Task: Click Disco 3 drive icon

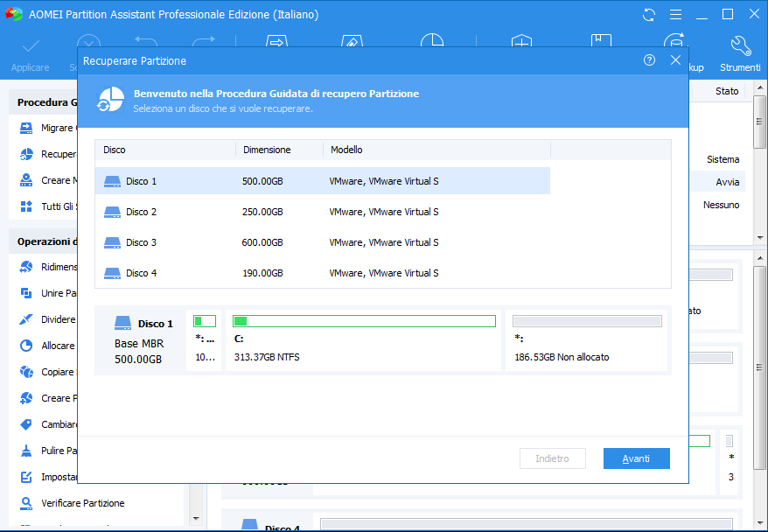Action: coord(112,242)
